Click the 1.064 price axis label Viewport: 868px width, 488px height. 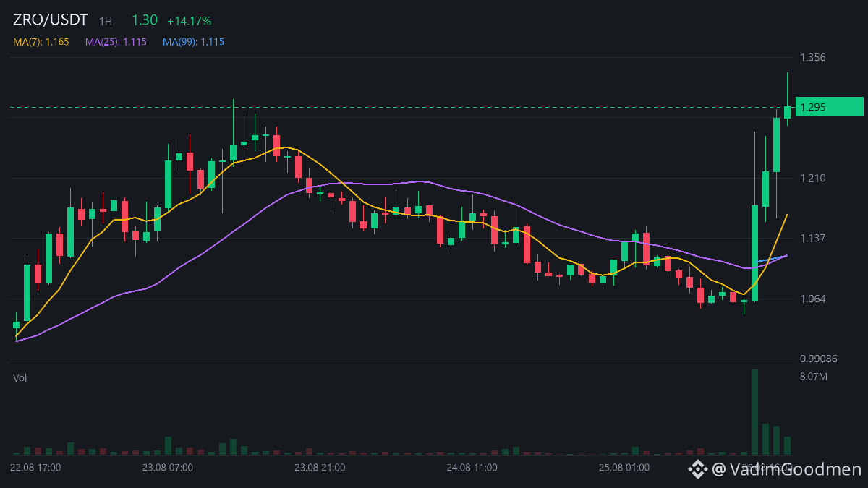(813, 299)
